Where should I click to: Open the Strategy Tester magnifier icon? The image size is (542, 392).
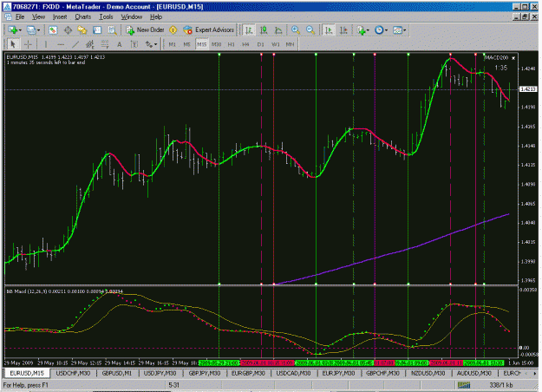112,30
